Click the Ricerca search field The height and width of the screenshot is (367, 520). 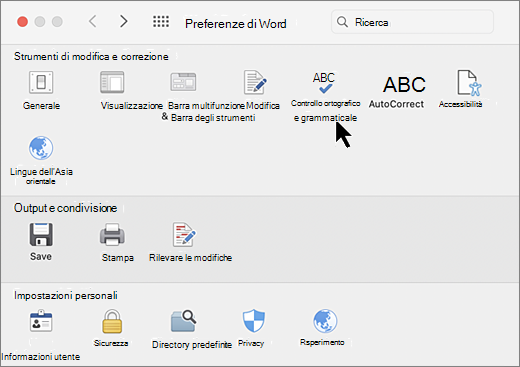(x=412, y=22)
